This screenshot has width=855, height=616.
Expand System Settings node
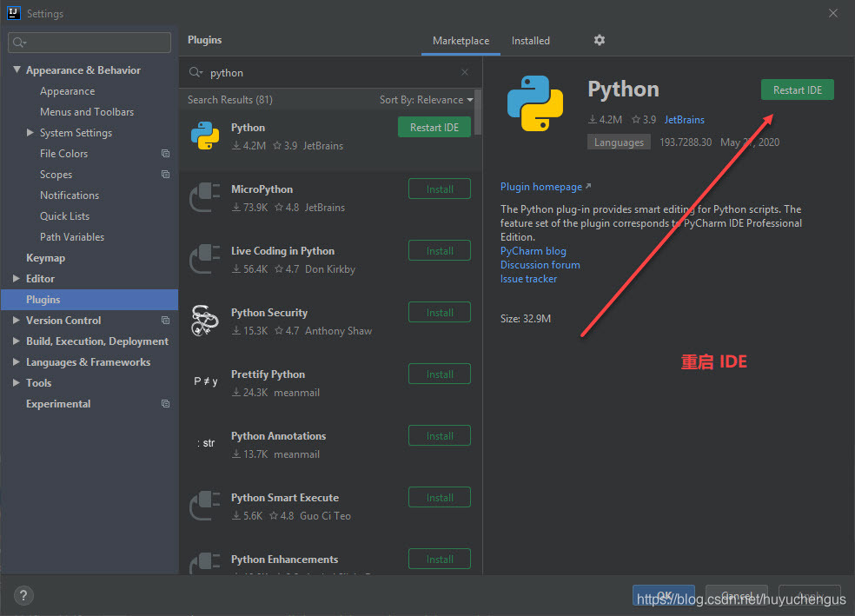[x=30, y=132]
